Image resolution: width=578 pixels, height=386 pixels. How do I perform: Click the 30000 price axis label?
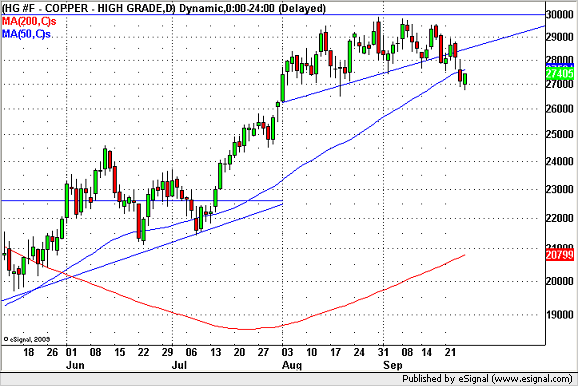click(x=560, y=14)
